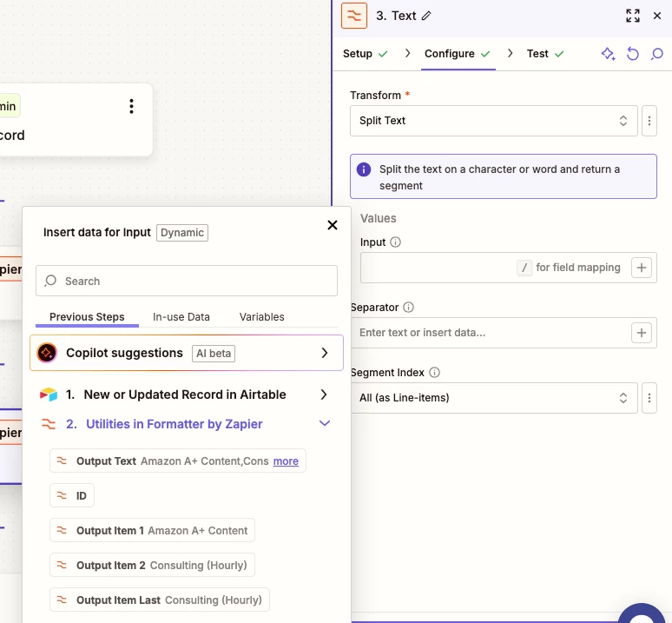The image size is (672, 623).
Task: Insert Output Item 2 Consulting (Hourly)
Action: pos(152,565)
